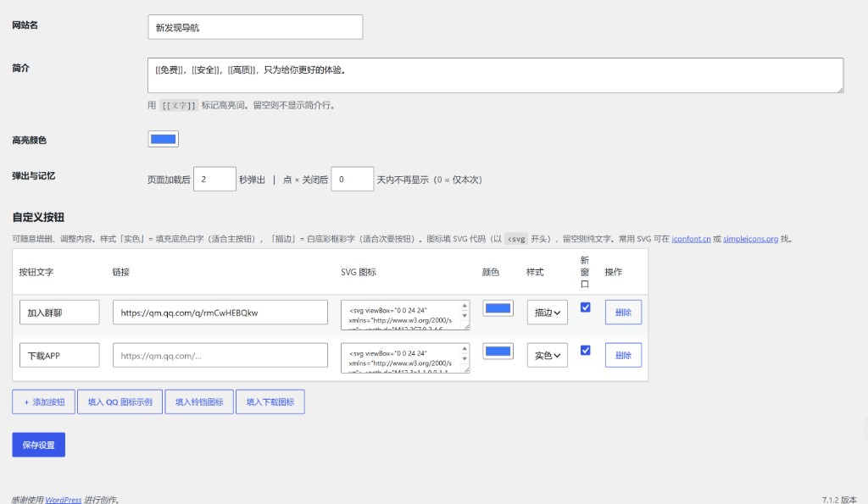Click into the 简介 description textarea
Image resolution: width=868 pixels, height=504 pixels.
495,75
